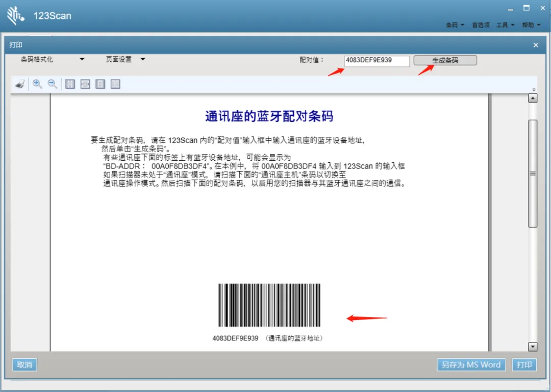Click the 另存为 MS Word button
551x392 pixels.
coord(471,365)
